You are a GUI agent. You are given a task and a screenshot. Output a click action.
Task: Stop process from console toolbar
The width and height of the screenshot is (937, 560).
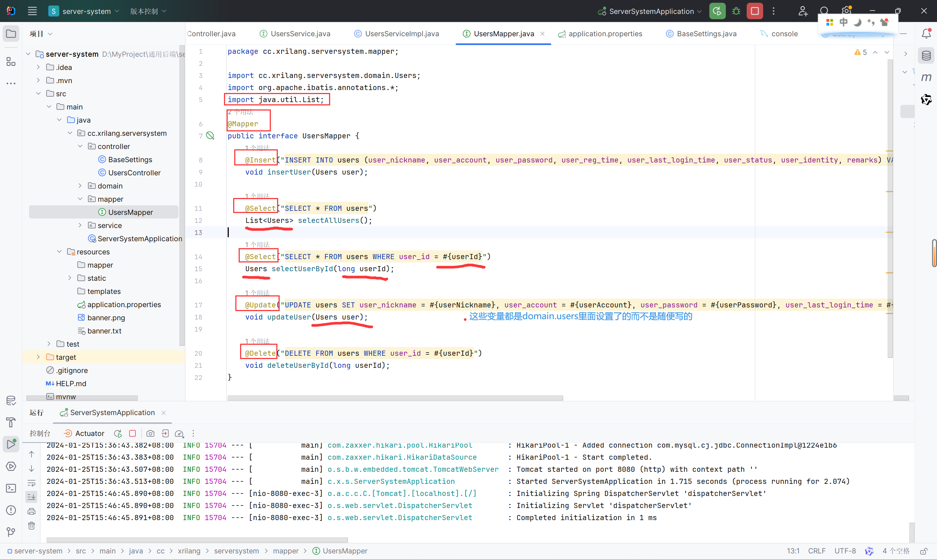click(132, 433)
